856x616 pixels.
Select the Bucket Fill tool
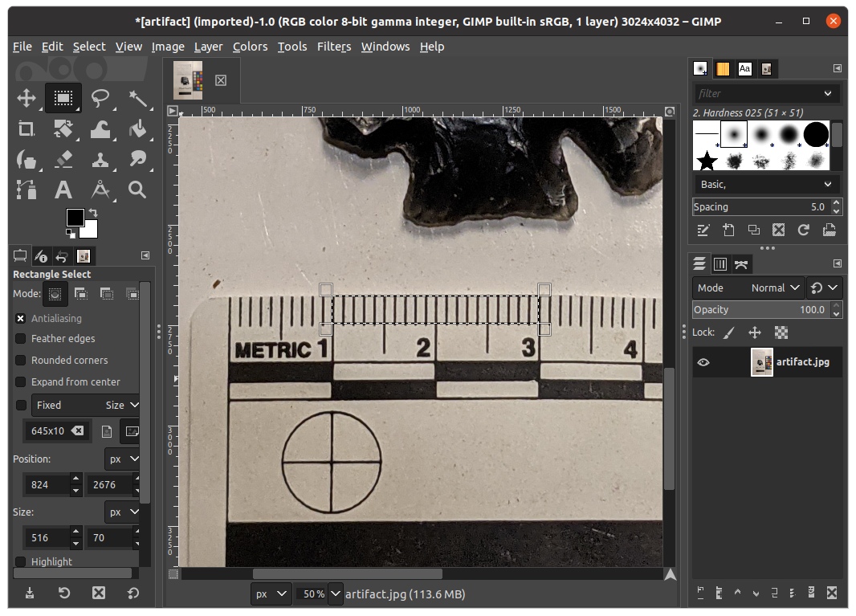(x=137, y=129)
